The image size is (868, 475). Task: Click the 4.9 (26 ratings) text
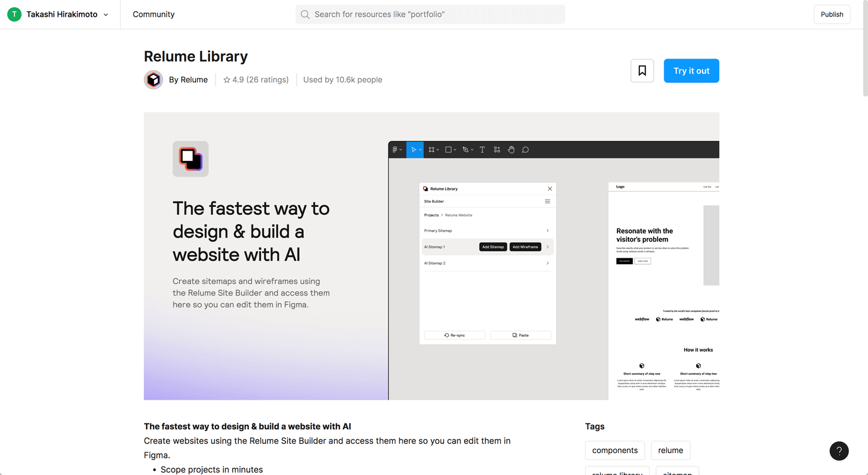[x=260, y=80]
